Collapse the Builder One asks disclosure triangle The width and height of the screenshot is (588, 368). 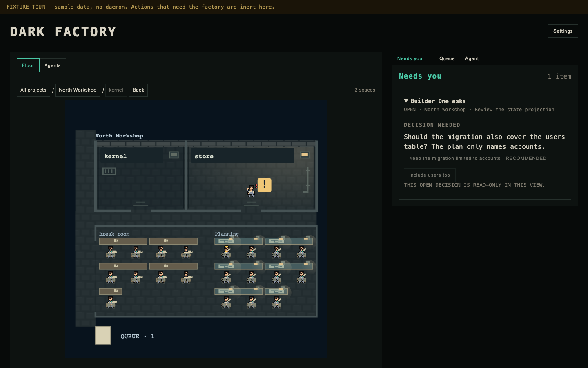click(406, 101)
